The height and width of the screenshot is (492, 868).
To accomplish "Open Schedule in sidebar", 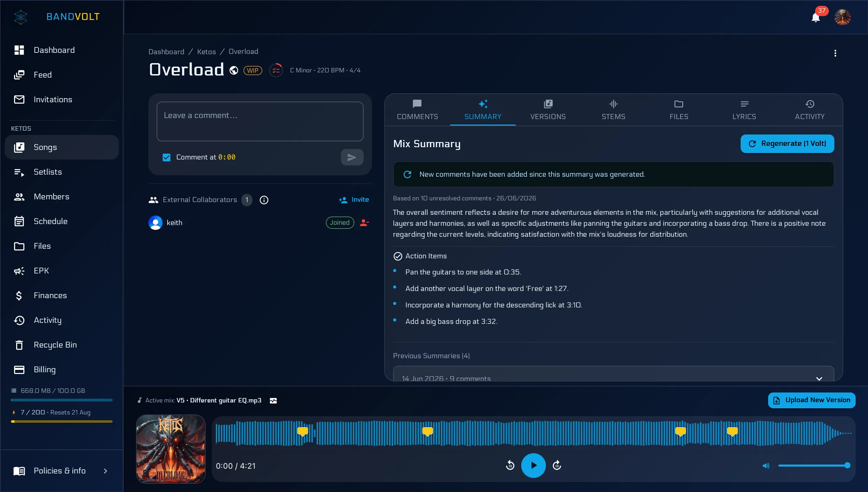I will pos(62,221).
